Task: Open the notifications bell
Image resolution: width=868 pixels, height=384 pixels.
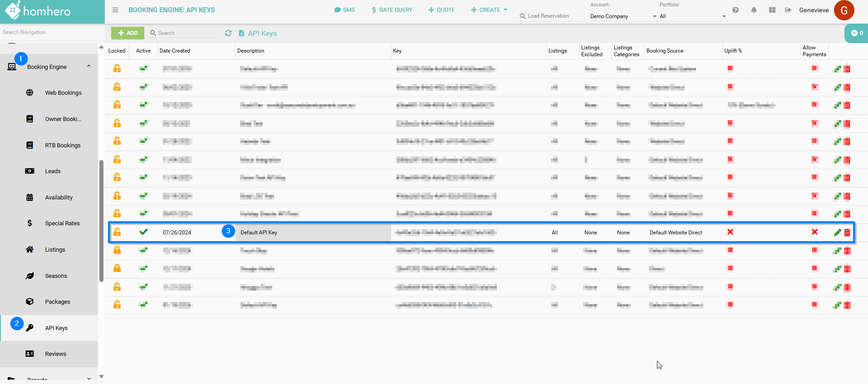Action: 754,10
